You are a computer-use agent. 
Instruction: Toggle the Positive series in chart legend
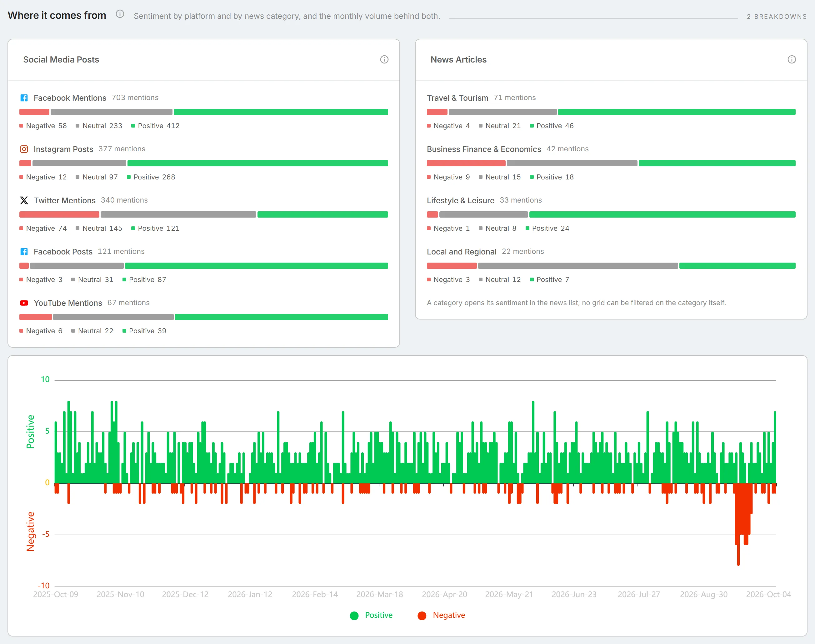371,615
